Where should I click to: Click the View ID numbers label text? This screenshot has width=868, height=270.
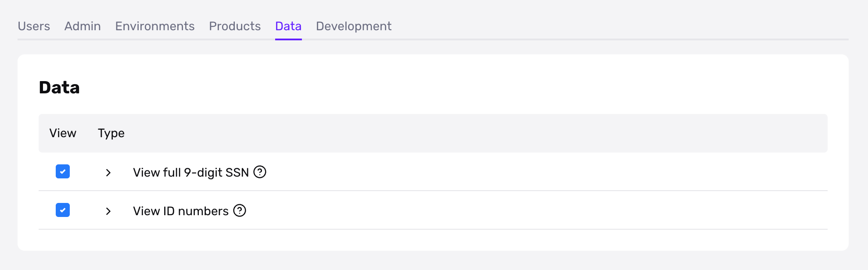pos(181,211)
